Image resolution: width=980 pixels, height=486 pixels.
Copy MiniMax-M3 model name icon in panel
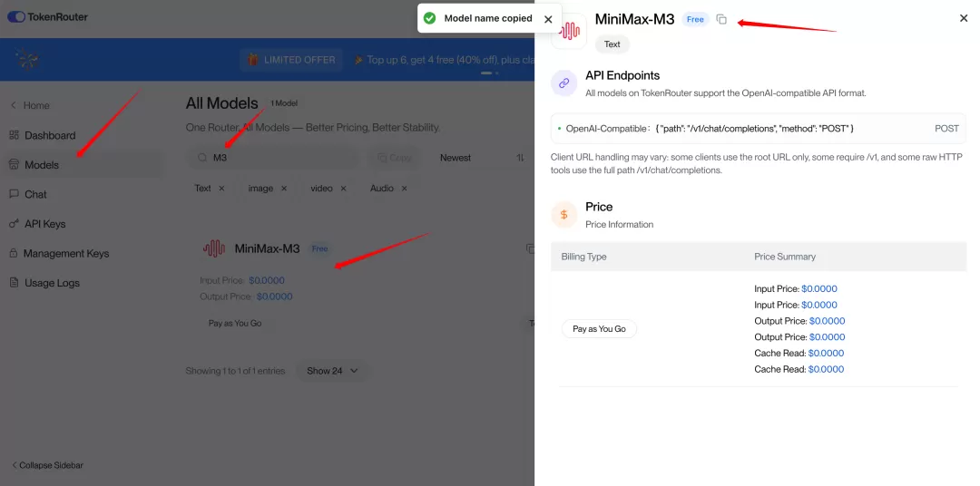[721, 19]
